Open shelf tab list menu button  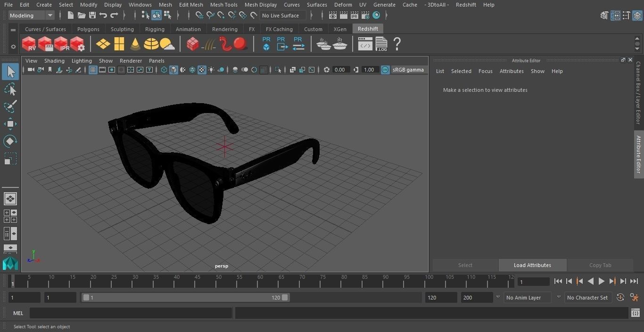13,30
